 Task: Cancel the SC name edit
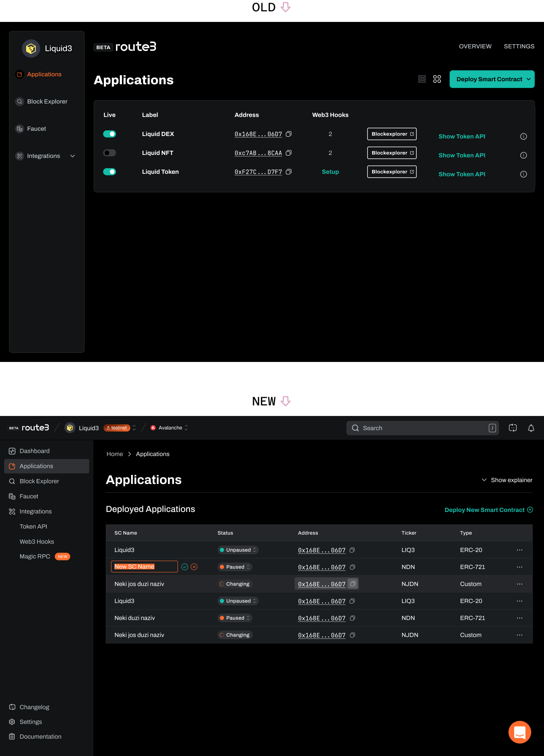pos(194,567)
